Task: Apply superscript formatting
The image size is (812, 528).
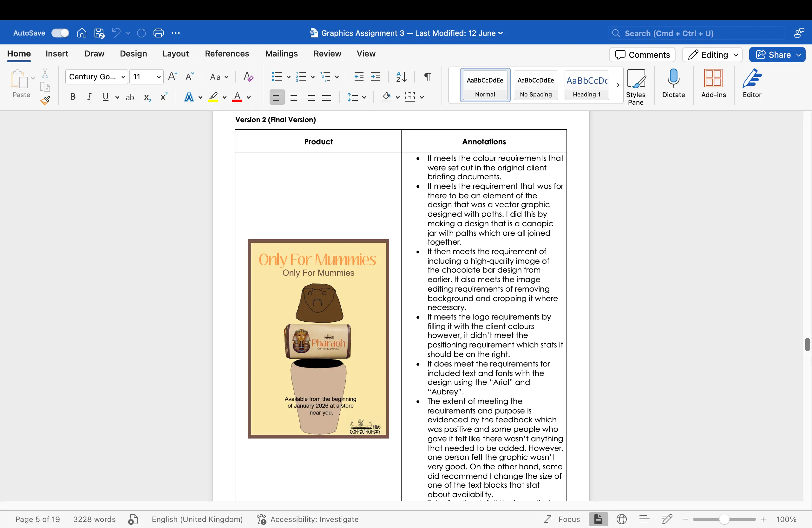Action: (x=163, y=97)
